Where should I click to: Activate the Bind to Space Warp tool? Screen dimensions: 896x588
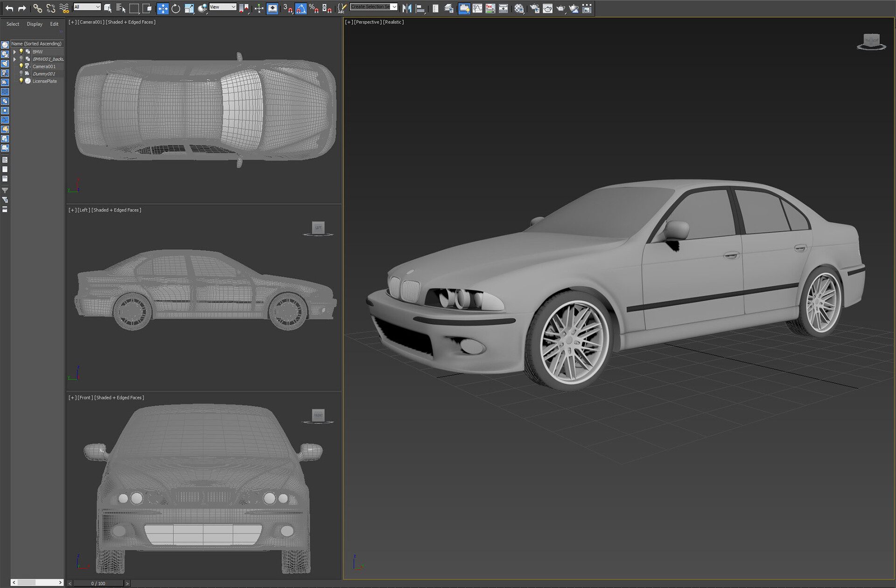pyautogui.click(x=64, y=8)
